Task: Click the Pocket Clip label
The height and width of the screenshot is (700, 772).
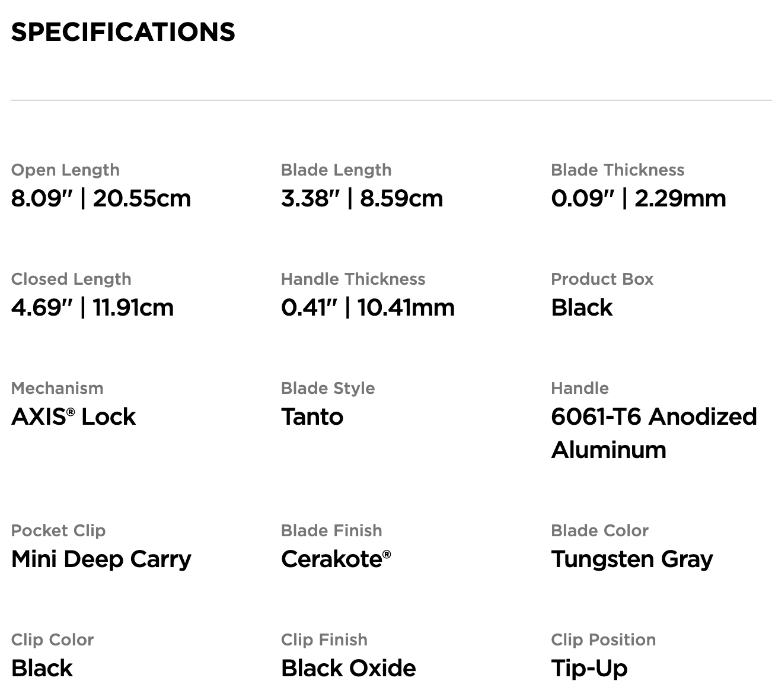Action: point(58,530)
